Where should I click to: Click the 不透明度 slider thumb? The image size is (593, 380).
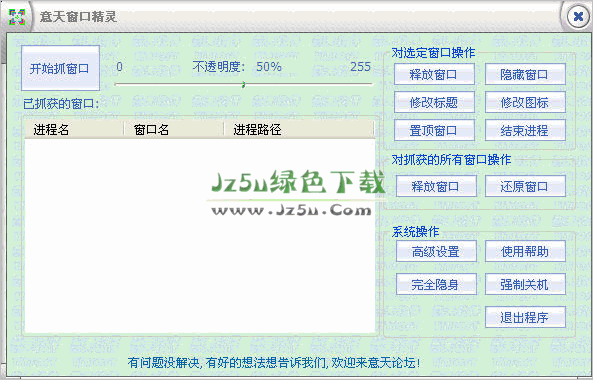(x=244, y=84)
